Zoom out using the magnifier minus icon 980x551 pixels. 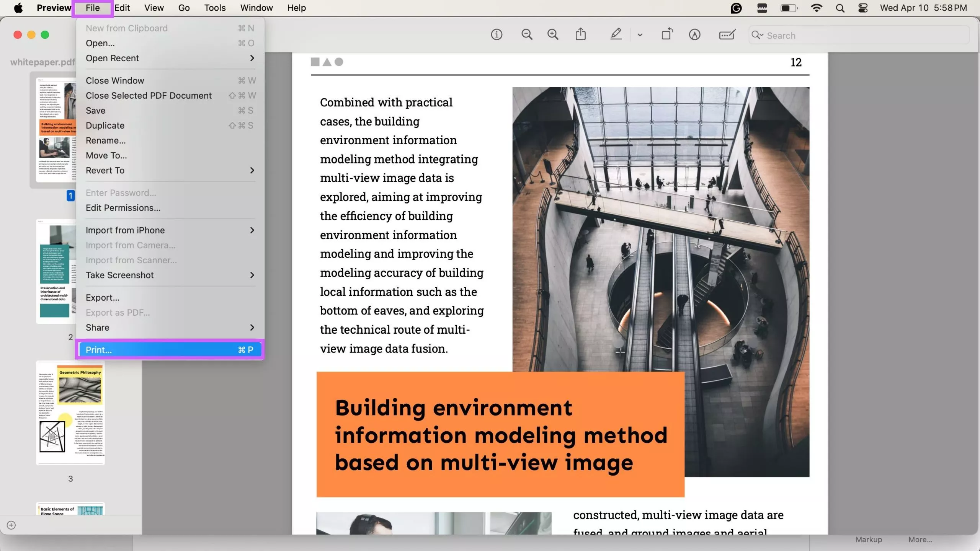point(527,34)
